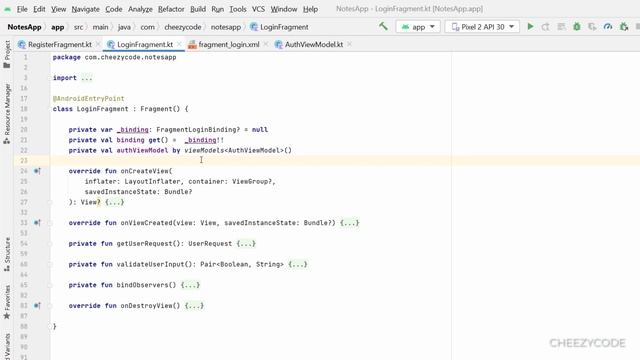Click LoginFragment class icon in breadcrumb
640x360 pixels.
coord(254,27)
